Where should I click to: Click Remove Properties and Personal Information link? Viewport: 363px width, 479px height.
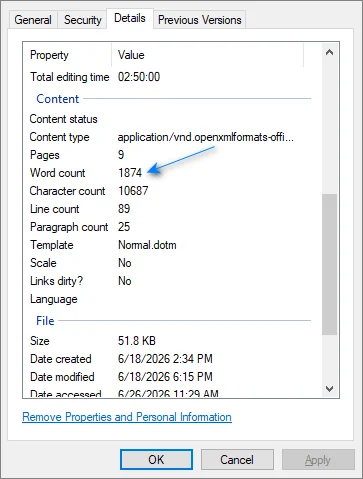127,417
